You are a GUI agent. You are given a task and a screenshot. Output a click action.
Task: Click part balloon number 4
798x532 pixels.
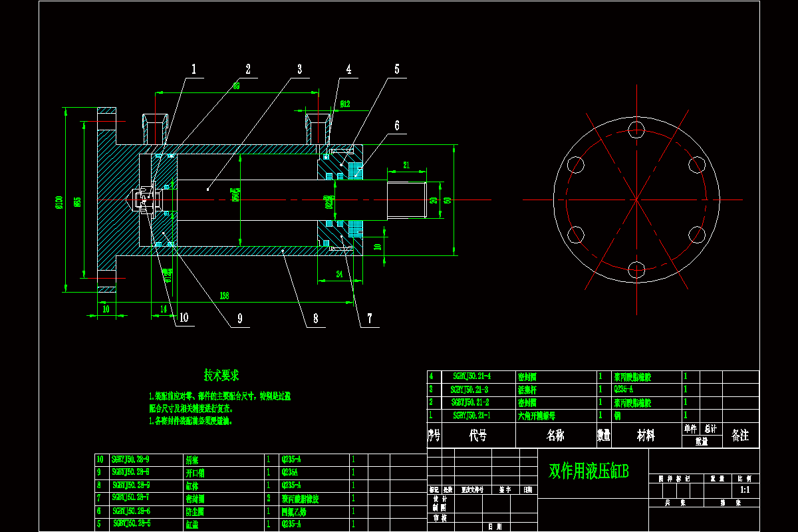click(349, 67)
